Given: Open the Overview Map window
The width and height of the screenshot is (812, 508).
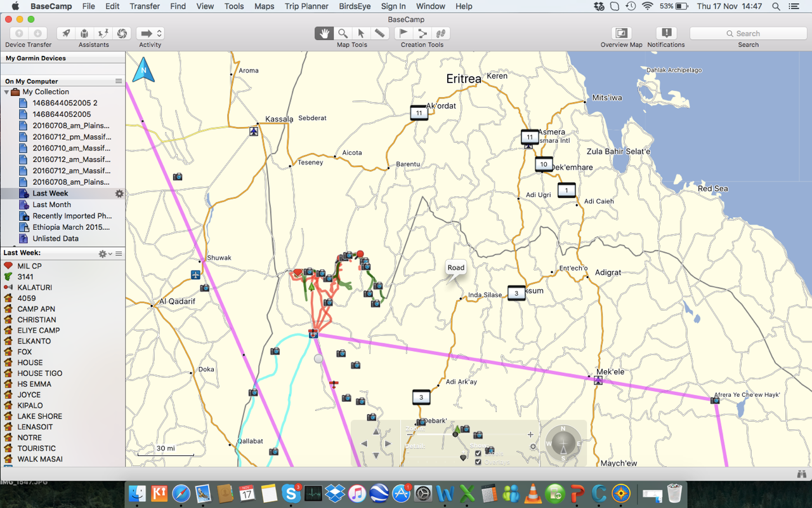Looking at the screenshot, I should pos(621,34).
